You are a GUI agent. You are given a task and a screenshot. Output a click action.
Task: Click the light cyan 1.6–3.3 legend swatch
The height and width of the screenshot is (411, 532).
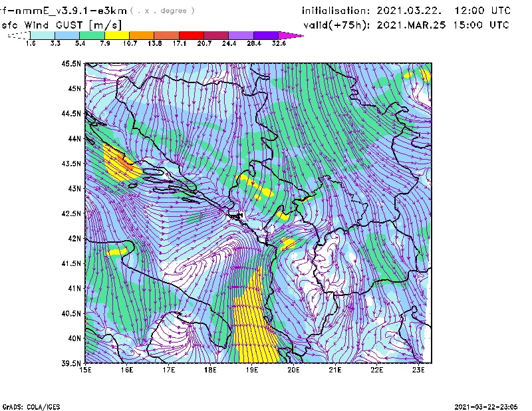tap(43, 35)
